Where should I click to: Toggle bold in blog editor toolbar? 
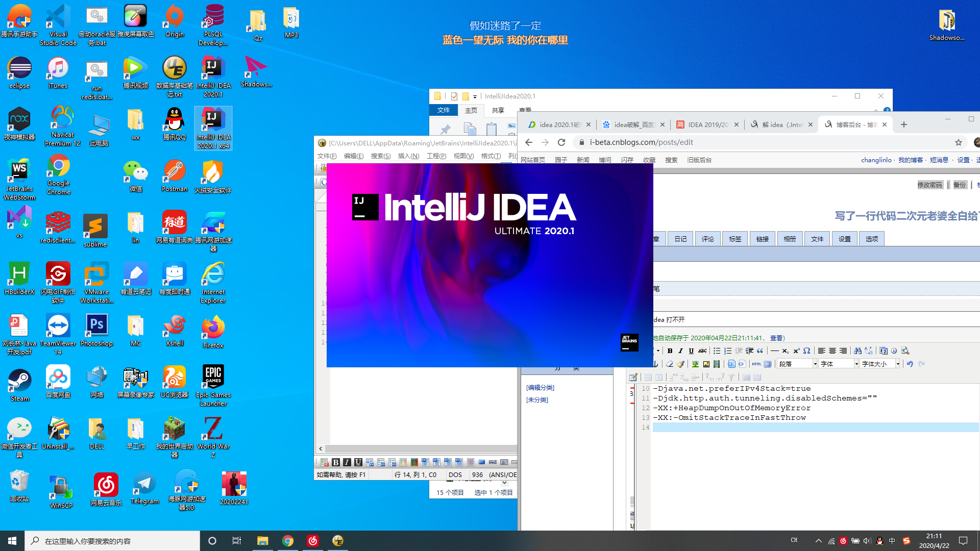pyautogui.click(x=670, y=350)
